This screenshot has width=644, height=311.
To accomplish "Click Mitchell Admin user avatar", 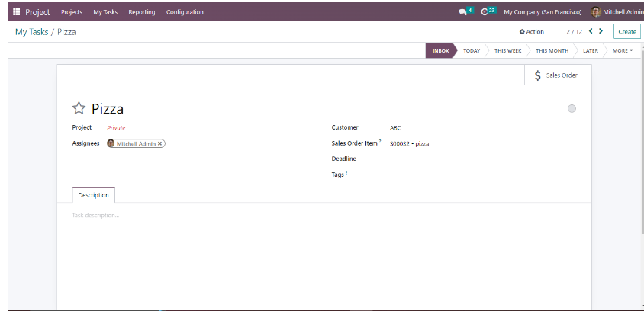I will coord(595,12).
